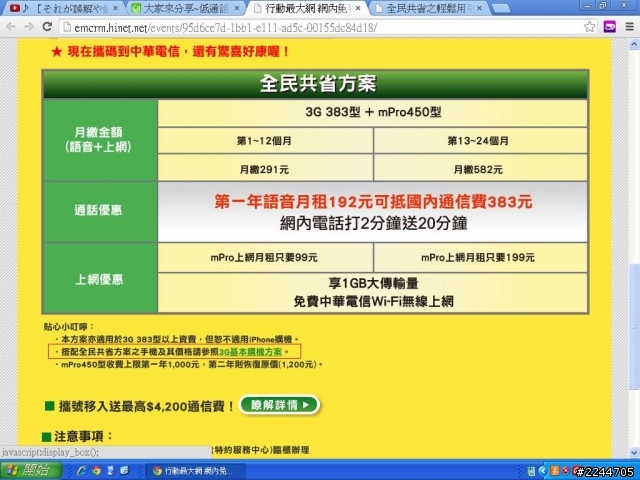The width and height of the screenshot is (640, 480).
Task: Click the blue round system tray icon
Action: click(543, 471)
